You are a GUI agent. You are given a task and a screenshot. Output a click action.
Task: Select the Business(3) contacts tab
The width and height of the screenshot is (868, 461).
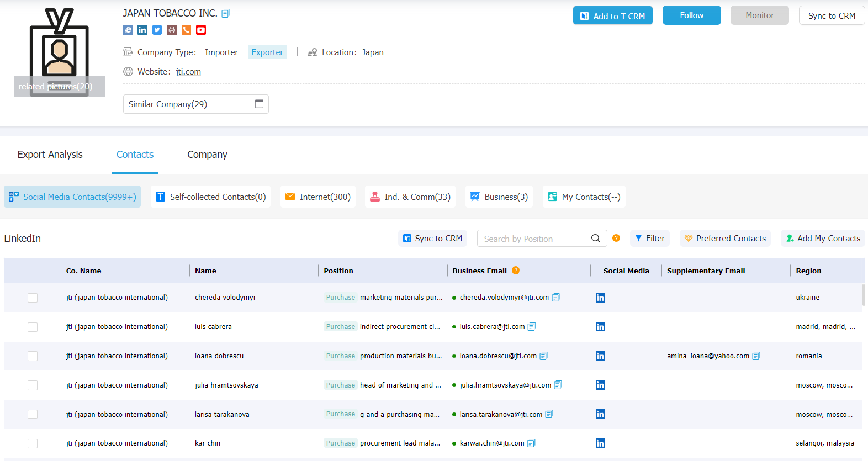click(x=499, y=197)
